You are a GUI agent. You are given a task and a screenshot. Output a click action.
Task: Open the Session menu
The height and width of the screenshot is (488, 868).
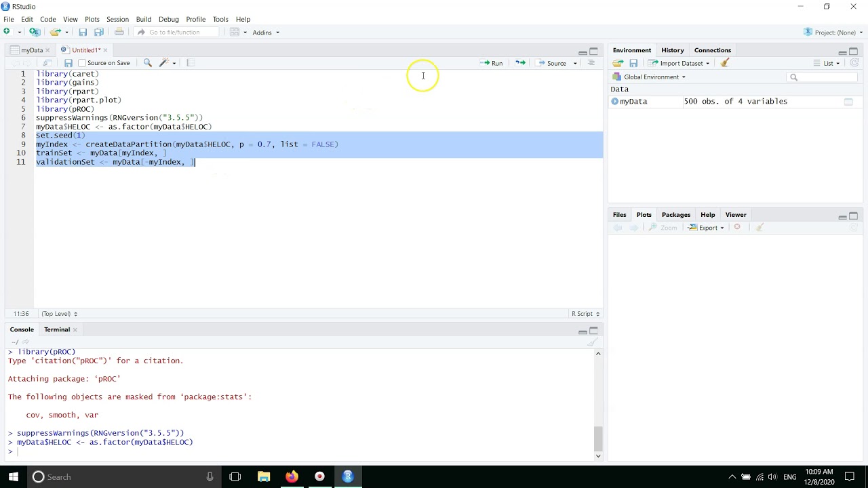point(117,19)
